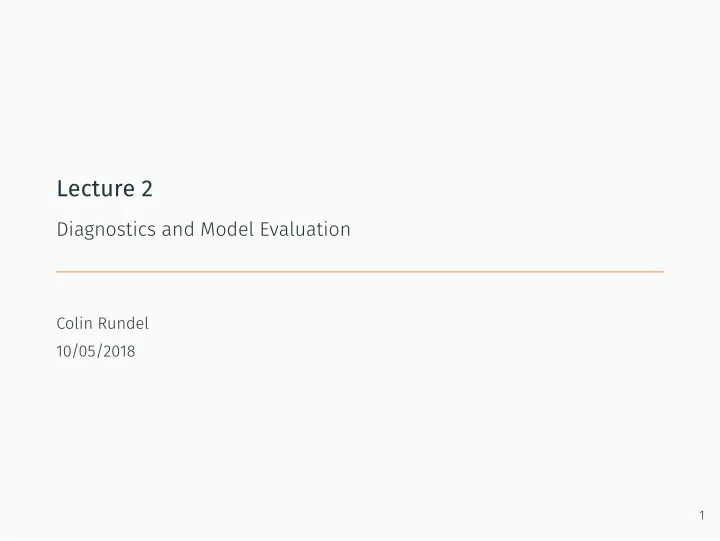Click the slide page number "1"

[702, 515]
